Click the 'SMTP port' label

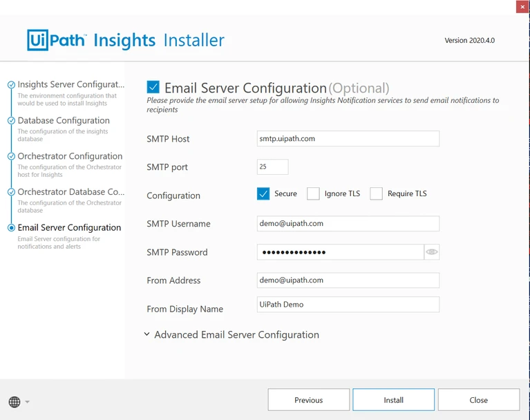pos(167,167)
